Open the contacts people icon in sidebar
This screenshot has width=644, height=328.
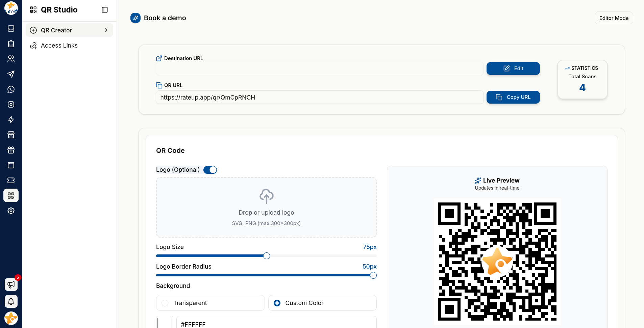pyautogui.click(x=11, y=59)
